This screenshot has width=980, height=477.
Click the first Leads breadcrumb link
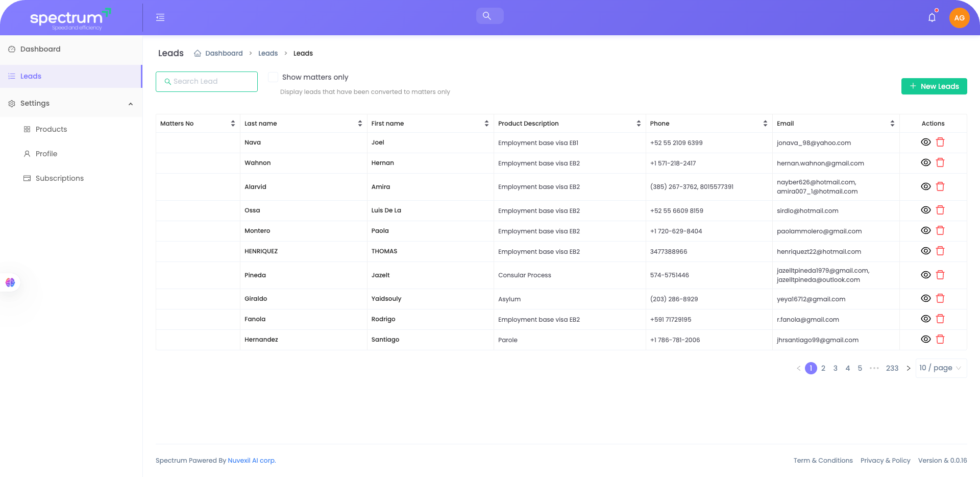point(268,53)
